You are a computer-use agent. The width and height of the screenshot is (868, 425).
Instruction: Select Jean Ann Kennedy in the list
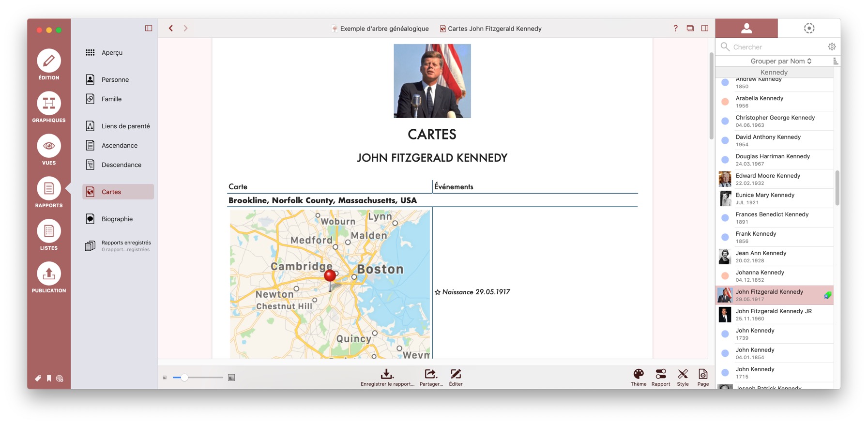pyautogui.click(x=775, y=257)
